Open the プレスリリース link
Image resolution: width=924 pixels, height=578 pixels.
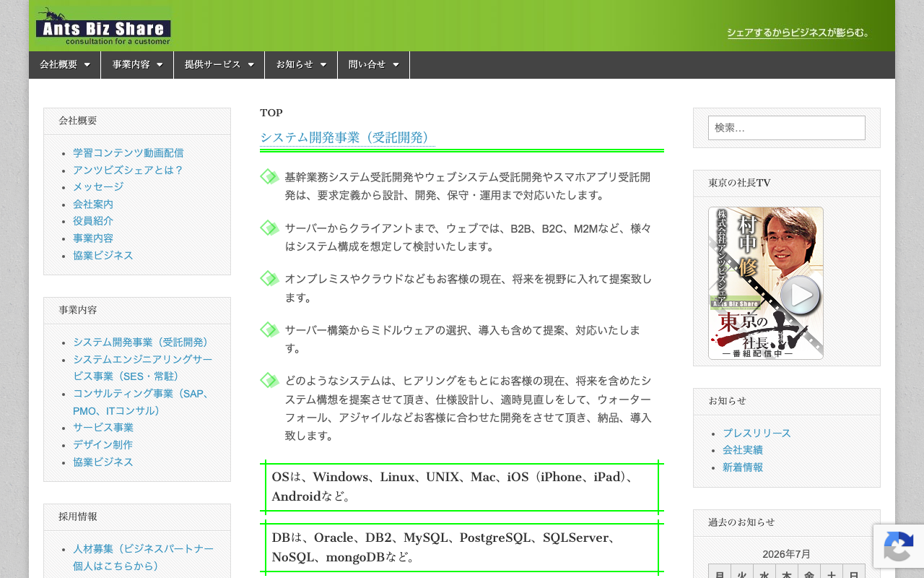pos(757,433)
